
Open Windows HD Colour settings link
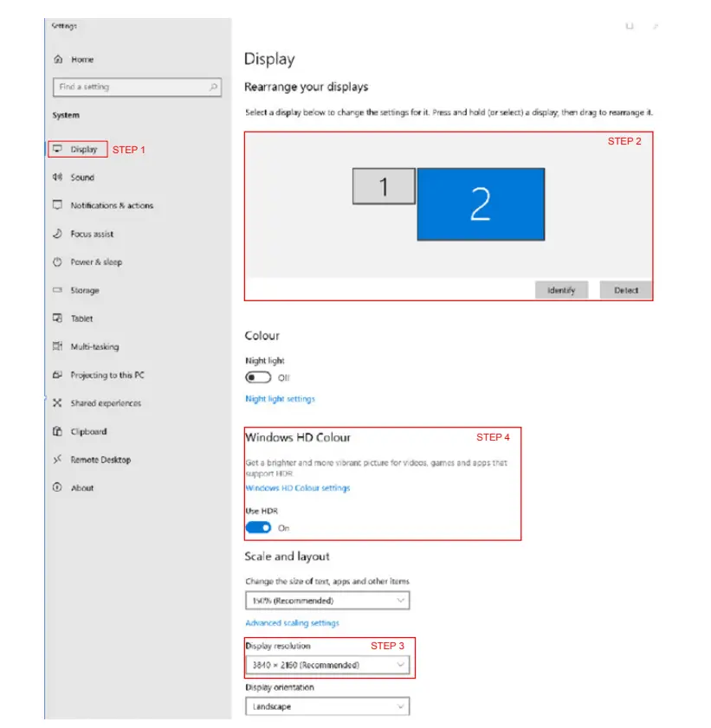(298, 488)
